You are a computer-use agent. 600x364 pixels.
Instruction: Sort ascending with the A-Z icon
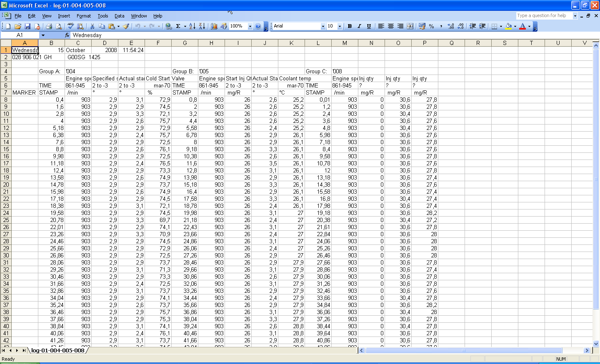tap(192, 26)
